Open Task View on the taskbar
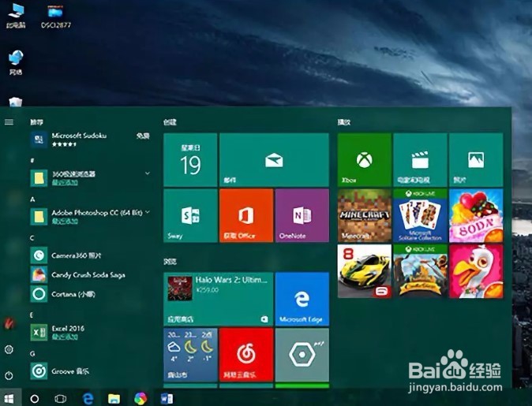 61,399
